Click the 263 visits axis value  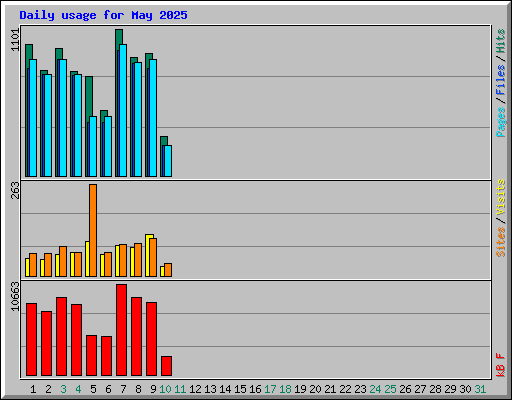click(x=15, y=190)
